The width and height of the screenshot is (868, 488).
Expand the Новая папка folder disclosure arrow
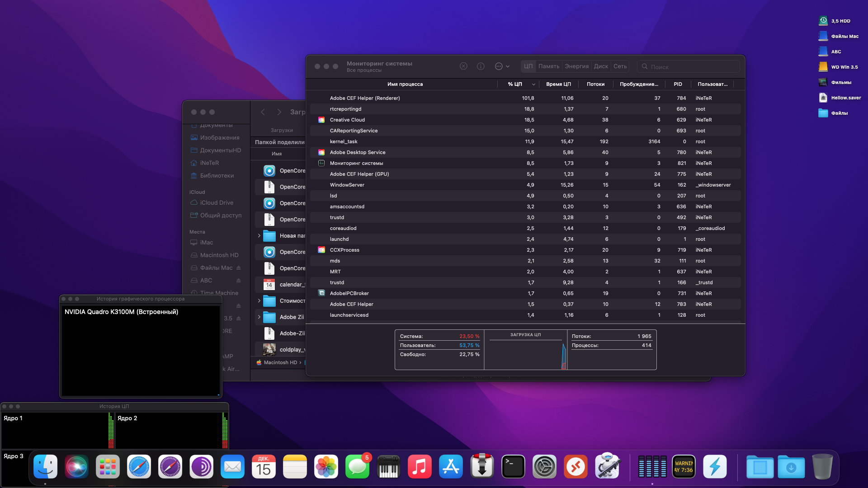point(259,235)
